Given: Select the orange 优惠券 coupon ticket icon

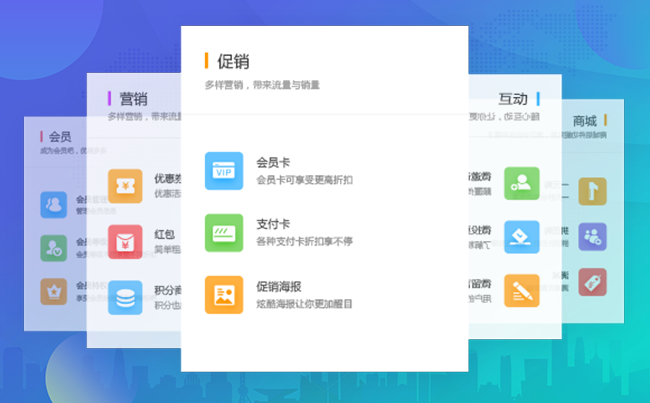Looking at the screenshot, I should [x=125, y=186].
